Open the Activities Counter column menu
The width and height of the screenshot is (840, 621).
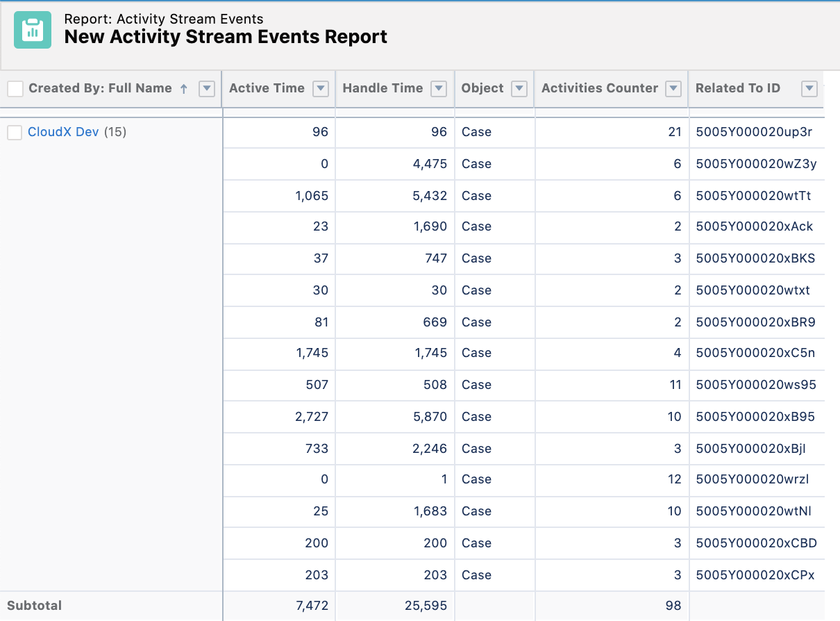click(x=672, y=88)
